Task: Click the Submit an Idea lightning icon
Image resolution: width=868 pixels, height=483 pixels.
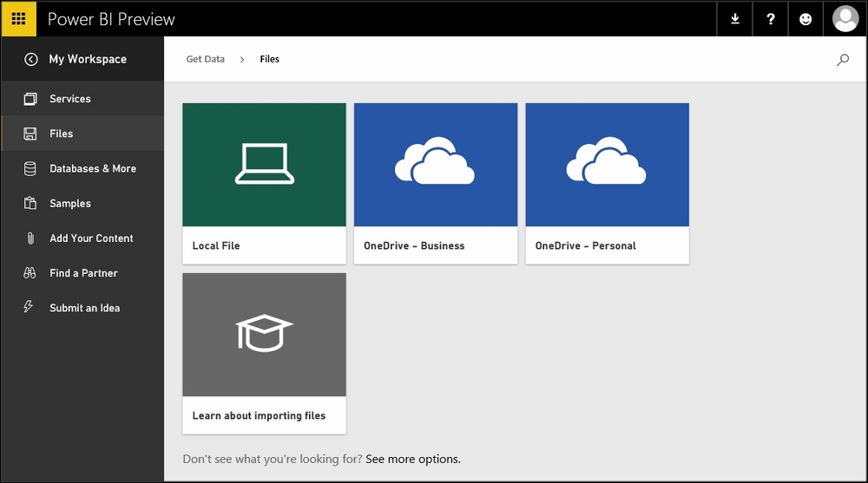Action: [29, 308]
